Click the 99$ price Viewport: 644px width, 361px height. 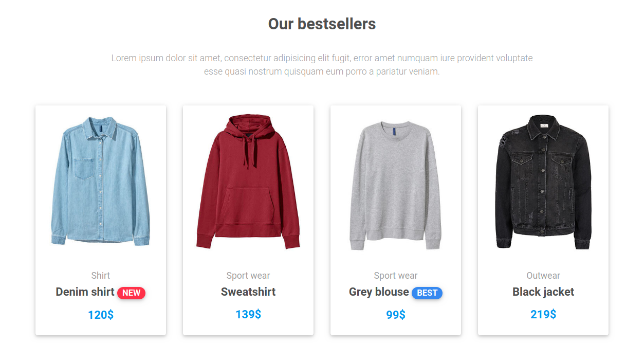[396, 315]
